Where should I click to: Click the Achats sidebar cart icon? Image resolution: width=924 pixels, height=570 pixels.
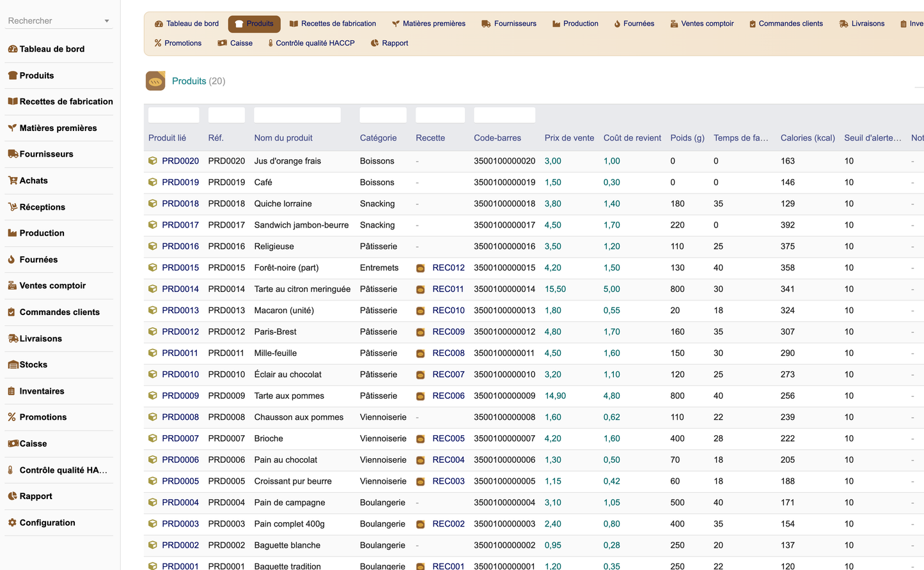click(x=12, y=180)
